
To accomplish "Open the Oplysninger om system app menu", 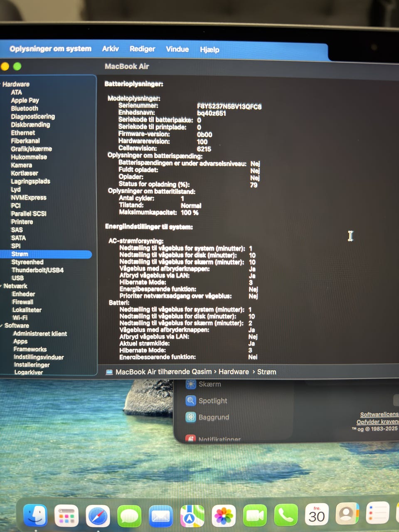I will click(50, 49).
